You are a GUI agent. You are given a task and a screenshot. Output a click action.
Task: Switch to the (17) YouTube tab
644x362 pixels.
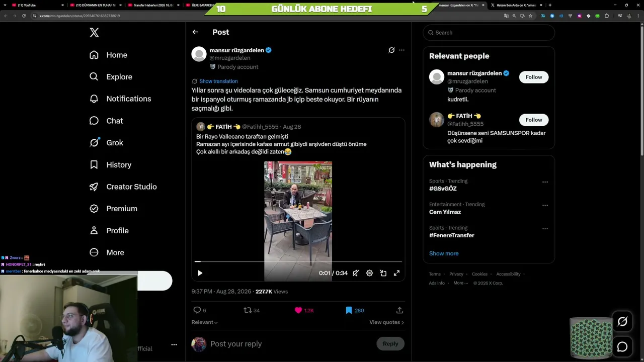(38, 5)
